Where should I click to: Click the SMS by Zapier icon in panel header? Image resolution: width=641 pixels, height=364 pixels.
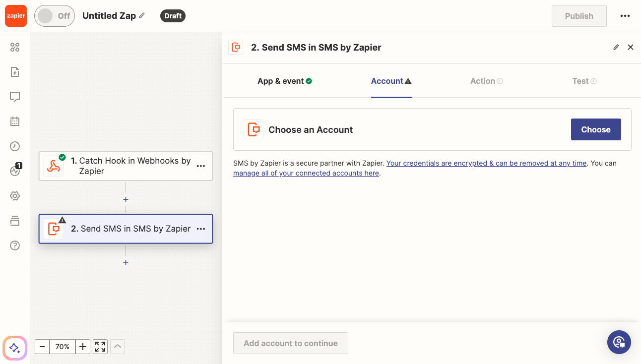236,47
